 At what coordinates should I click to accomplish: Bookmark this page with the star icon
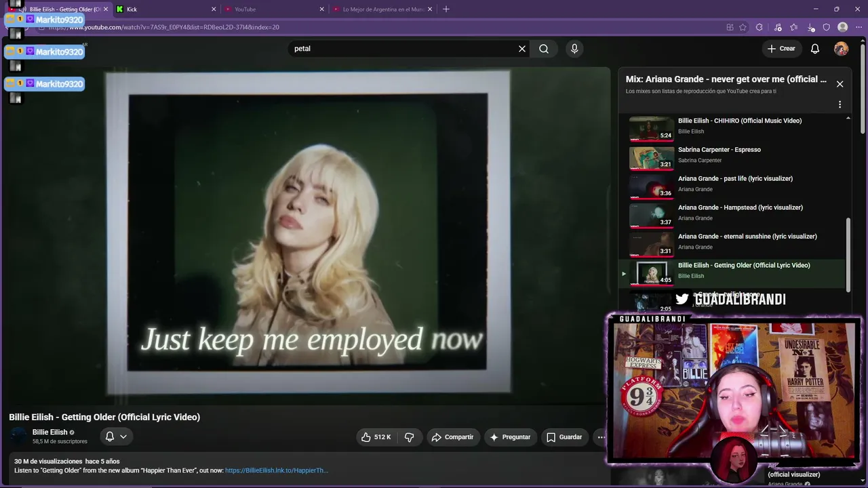[743, 27]
